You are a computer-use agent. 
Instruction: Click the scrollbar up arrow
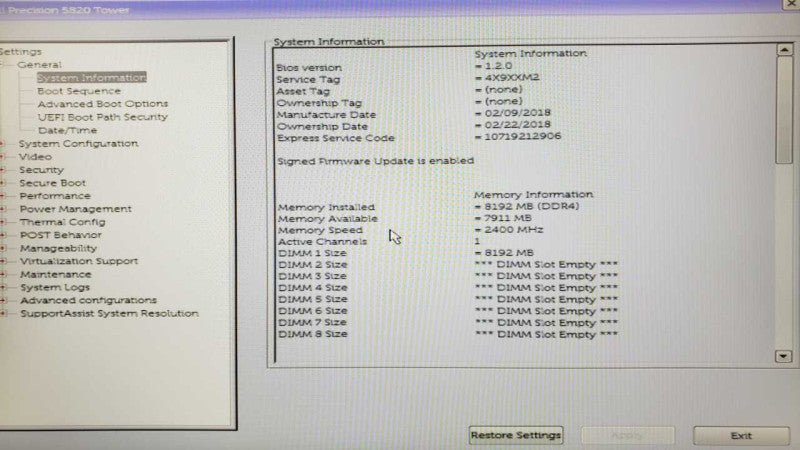tap(784, 49)
